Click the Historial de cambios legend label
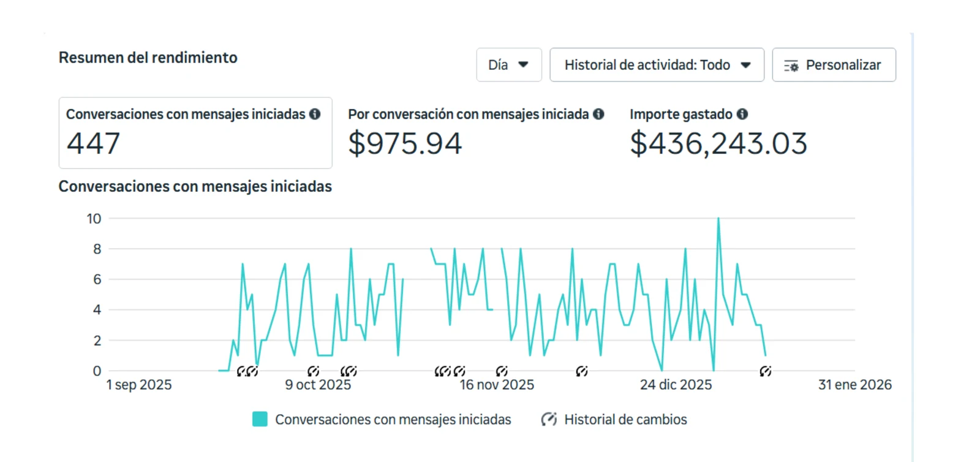Screen dimensions: 980x462 [625, 420]
